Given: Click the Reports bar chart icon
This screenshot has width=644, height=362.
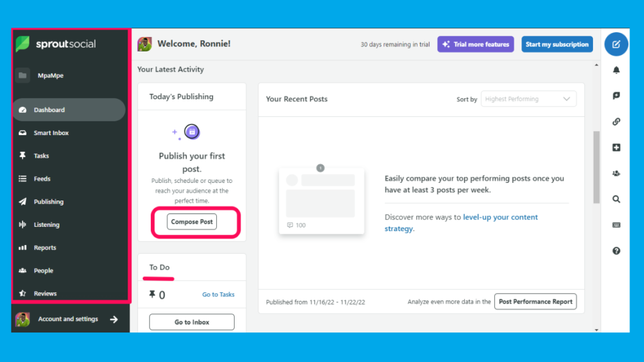Looking at the screenshot, I should (23, 248).
